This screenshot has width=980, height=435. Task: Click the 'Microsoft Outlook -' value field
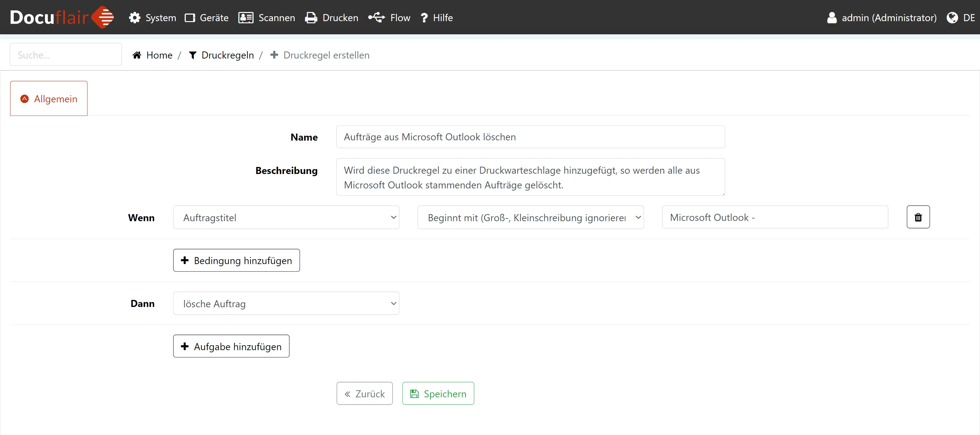(775, 218)
